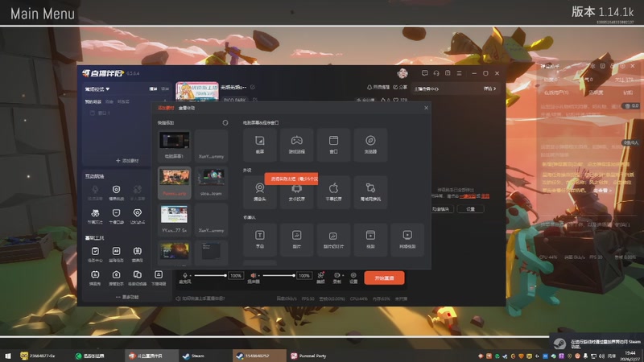Expand the 常规模式 mode dropdown
This screenshot has width=644, height=362.
pos(97,89)
